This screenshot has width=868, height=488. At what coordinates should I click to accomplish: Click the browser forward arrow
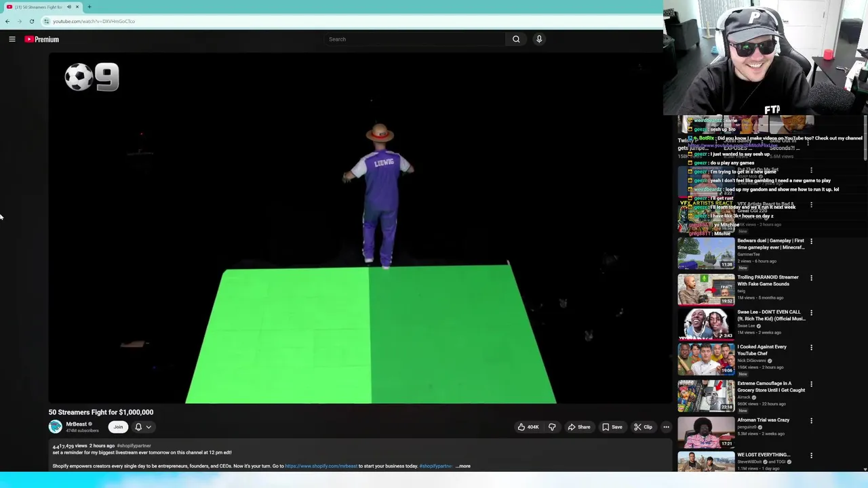pyautogui.click(x=20, y=21)
